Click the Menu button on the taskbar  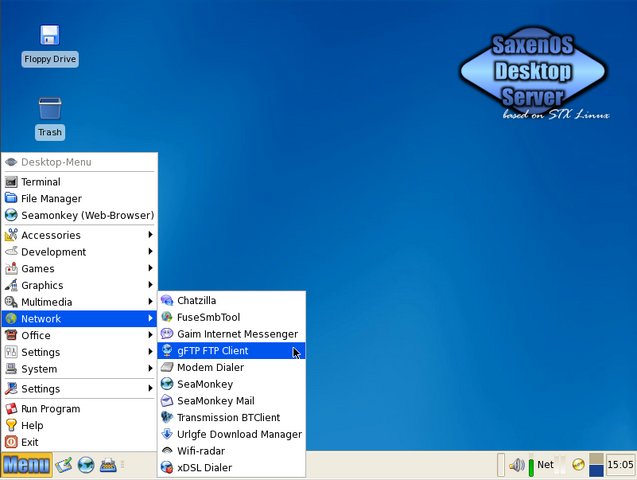click(x=27, y=465)
